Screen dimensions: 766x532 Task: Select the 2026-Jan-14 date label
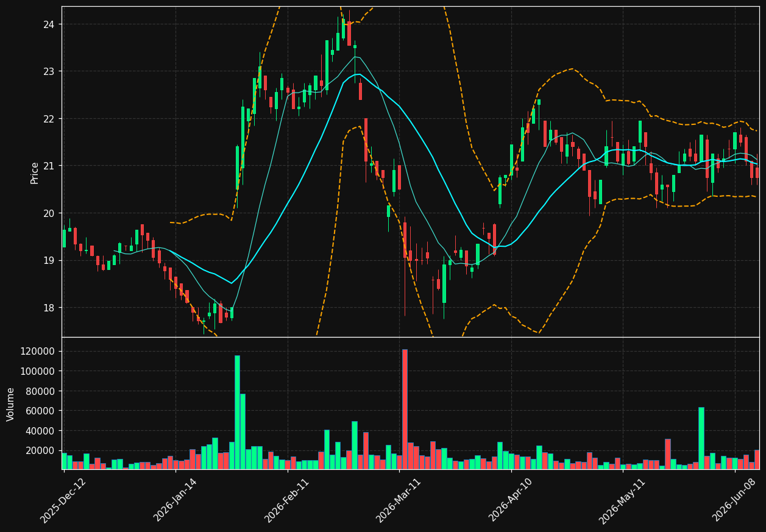(175, 501)
